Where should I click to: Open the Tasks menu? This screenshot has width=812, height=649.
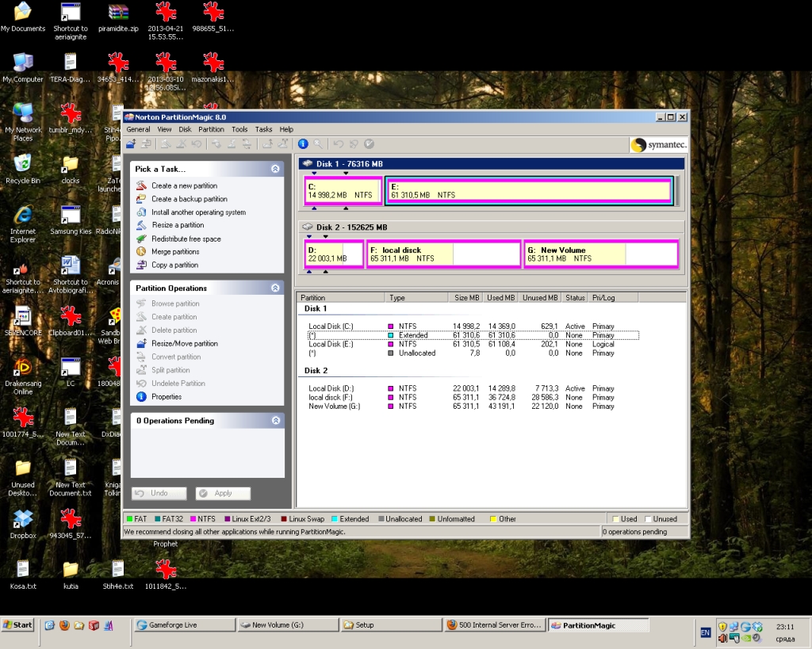263,129
